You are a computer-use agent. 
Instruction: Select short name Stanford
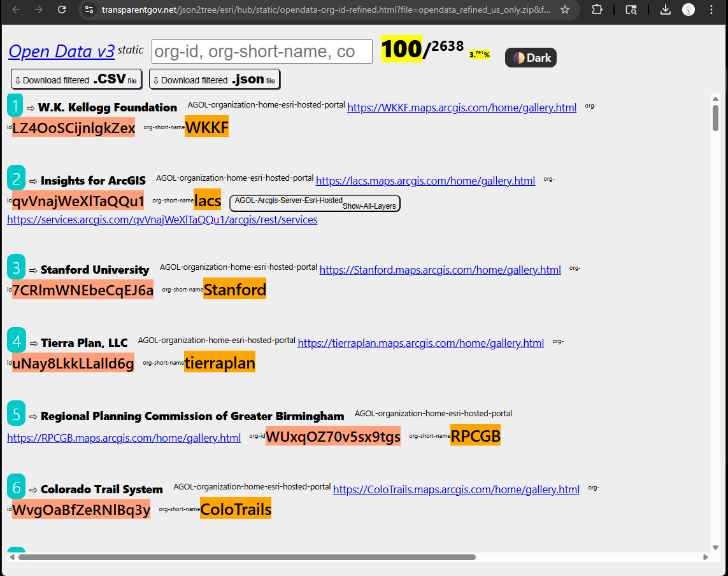click(235, 290)
